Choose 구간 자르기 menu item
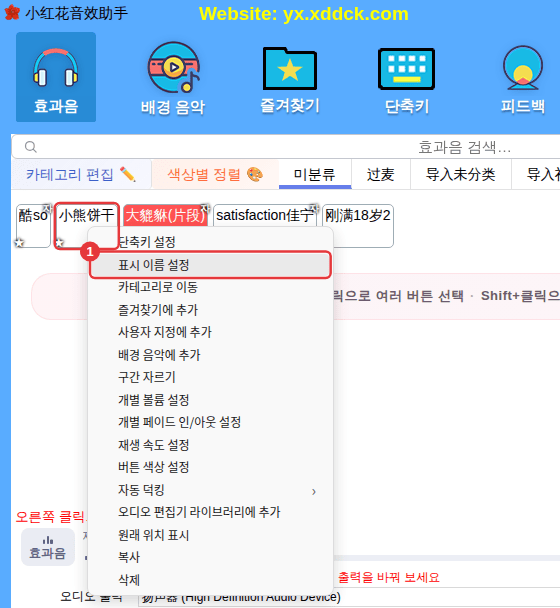 pyautogui.click(x=210, y=377)
